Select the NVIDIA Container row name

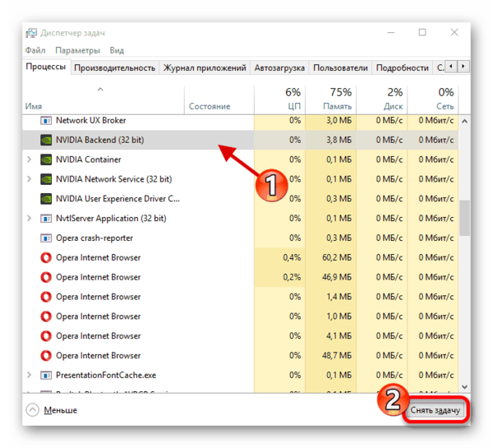point(89,159)
